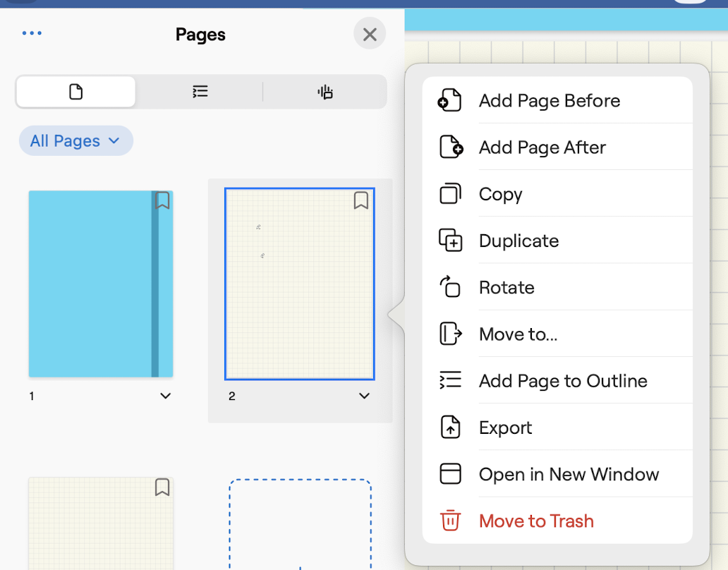Image resolution: width=728 pixels, height=570 pixels.
Task: Select Add Page to Outline
Action: pyautogui.click(x=562, y=380)
